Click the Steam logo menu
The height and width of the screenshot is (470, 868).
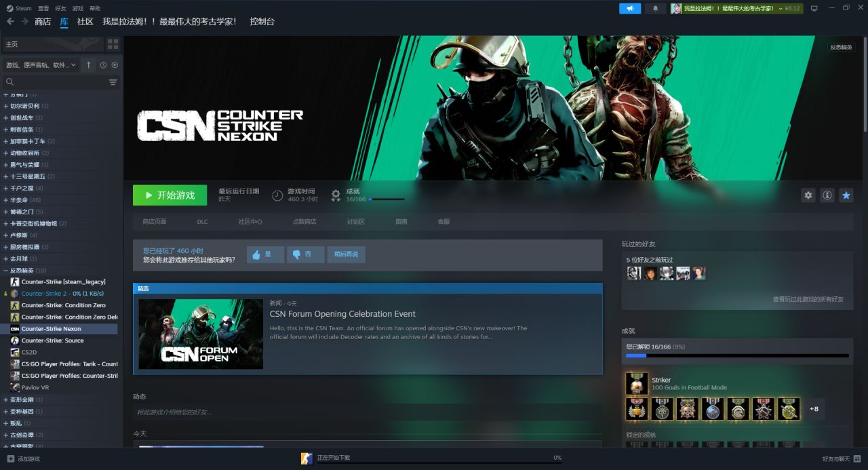[x=19, y=8]
